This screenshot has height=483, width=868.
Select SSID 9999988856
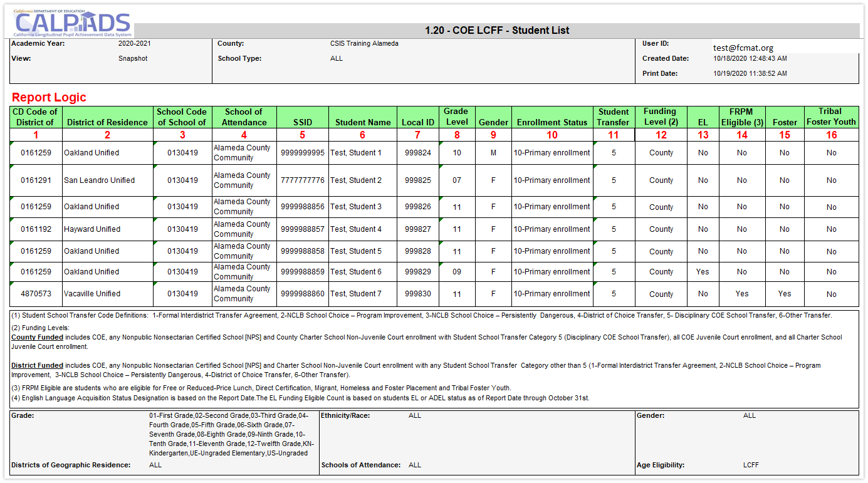click(303, 207)
